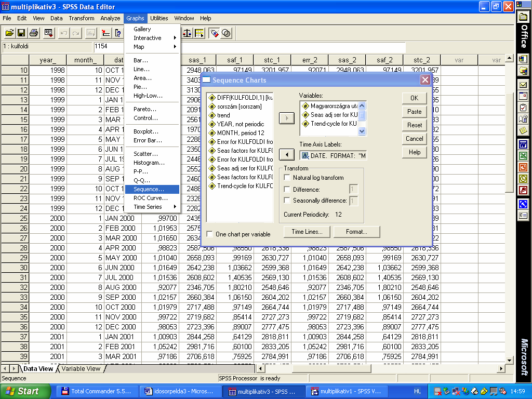Open PowerPoint from the Office shortcut bar
The width and height of the screenshot is (532, 399).
523,167
